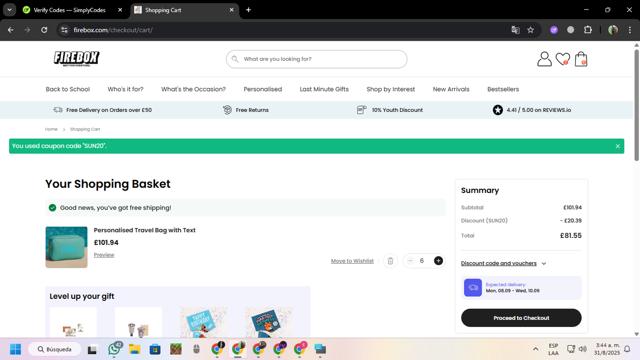Screen dimensions: 640x360
Task: Click the Firebox logo
Action: click(76, 58)
